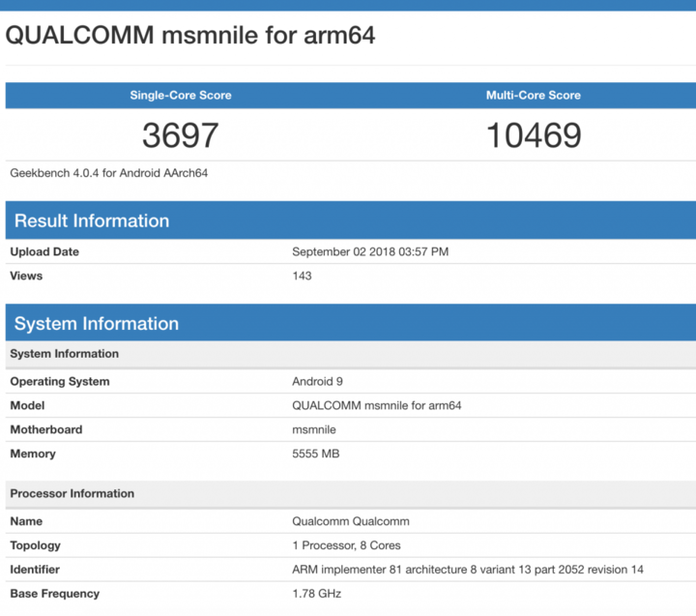Click the Operating System label
The image size is (696, 616).
(60, 381)
